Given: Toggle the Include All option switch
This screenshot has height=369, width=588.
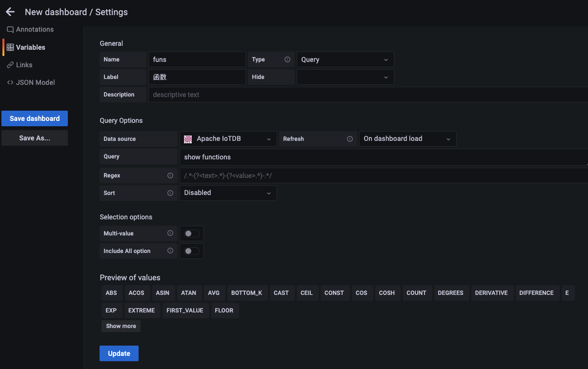Looking at the screenshot, I should (x=192, y=251).
